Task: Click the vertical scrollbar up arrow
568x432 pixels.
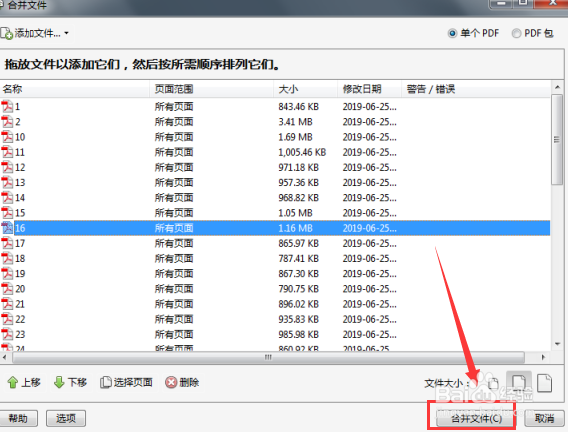Action: point(557,87)
